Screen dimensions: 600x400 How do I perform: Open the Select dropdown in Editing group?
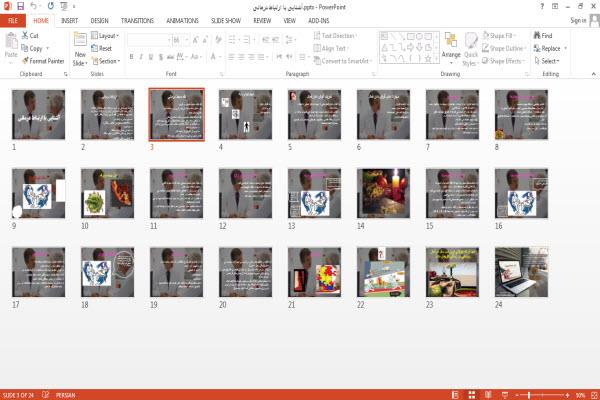point(547,61)
